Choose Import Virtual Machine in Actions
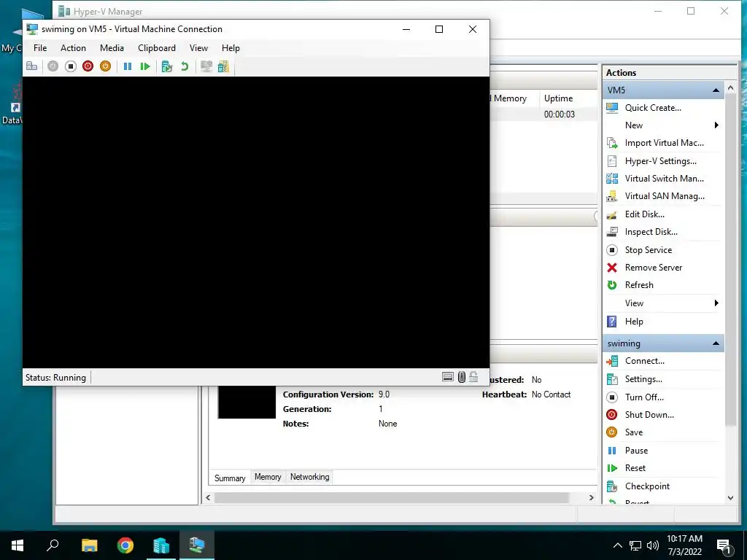Image resolution: width=747 pixels, height=560 pixels. (x=664, y=143)
